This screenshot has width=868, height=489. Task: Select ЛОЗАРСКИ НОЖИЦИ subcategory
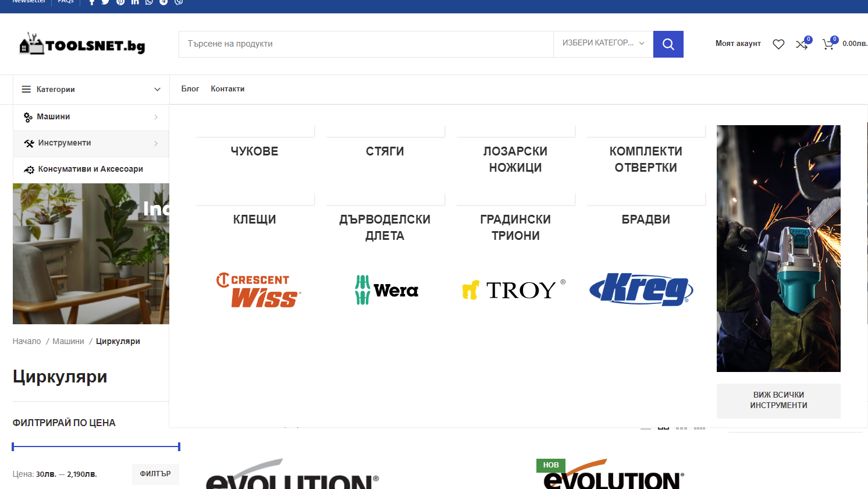pos(515,160)
